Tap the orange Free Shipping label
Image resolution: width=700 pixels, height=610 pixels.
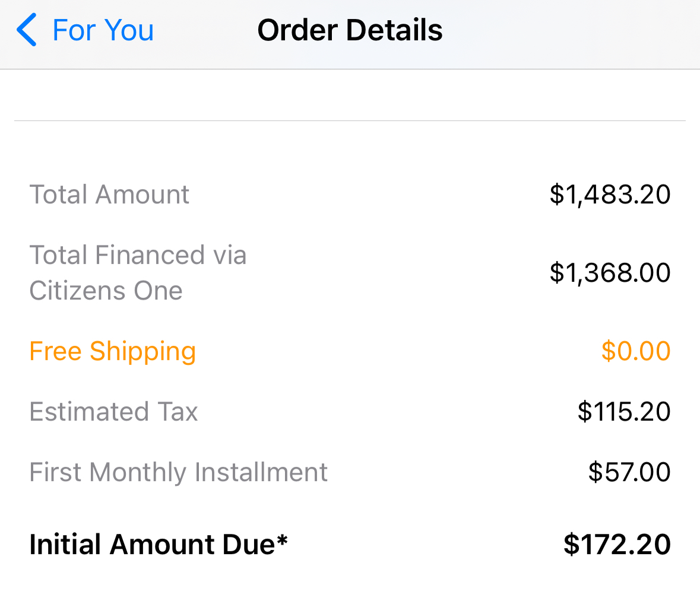[112, 351]
